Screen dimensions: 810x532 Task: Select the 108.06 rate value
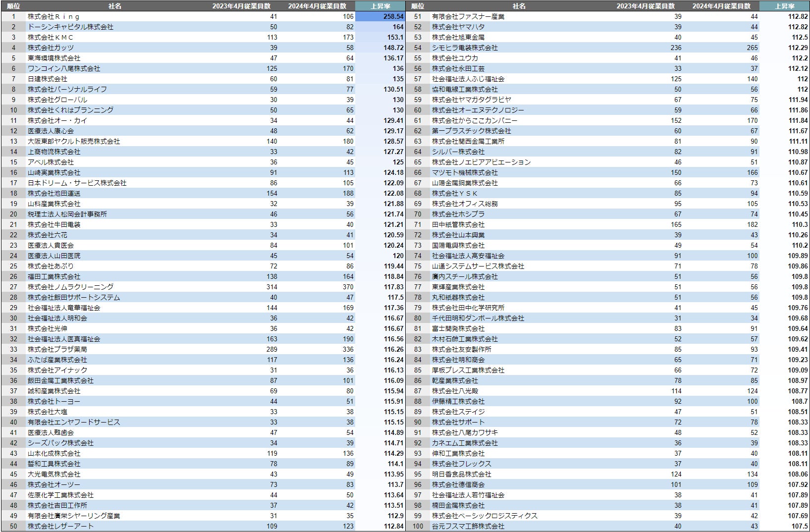point(798,474)
